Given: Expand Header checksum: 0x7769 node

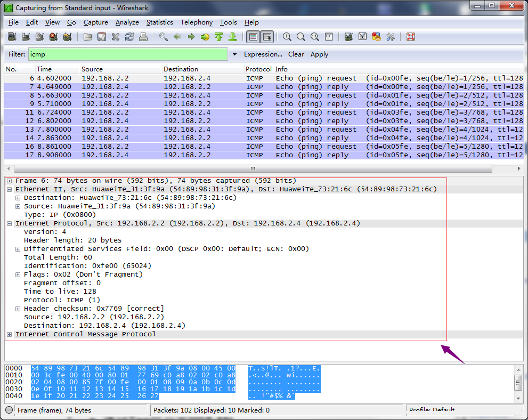Looking at the screenshot, I should point(18,309).
